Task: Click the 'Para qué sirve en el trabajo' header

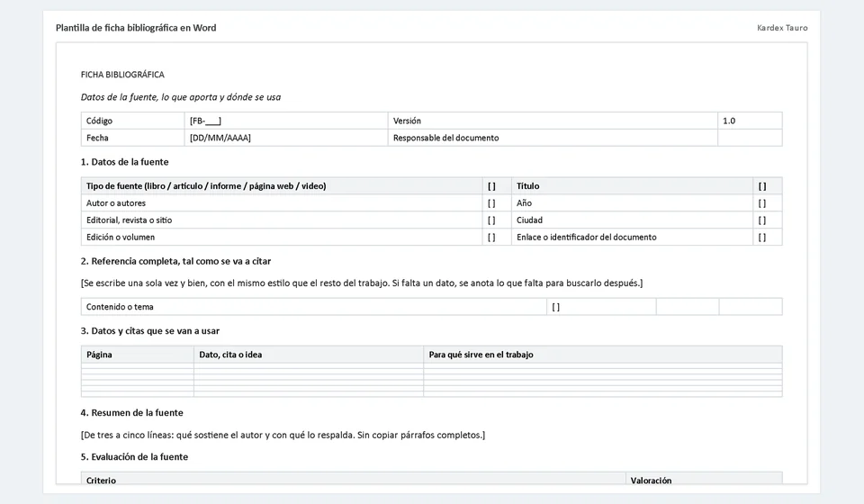Action: [603, 355]
